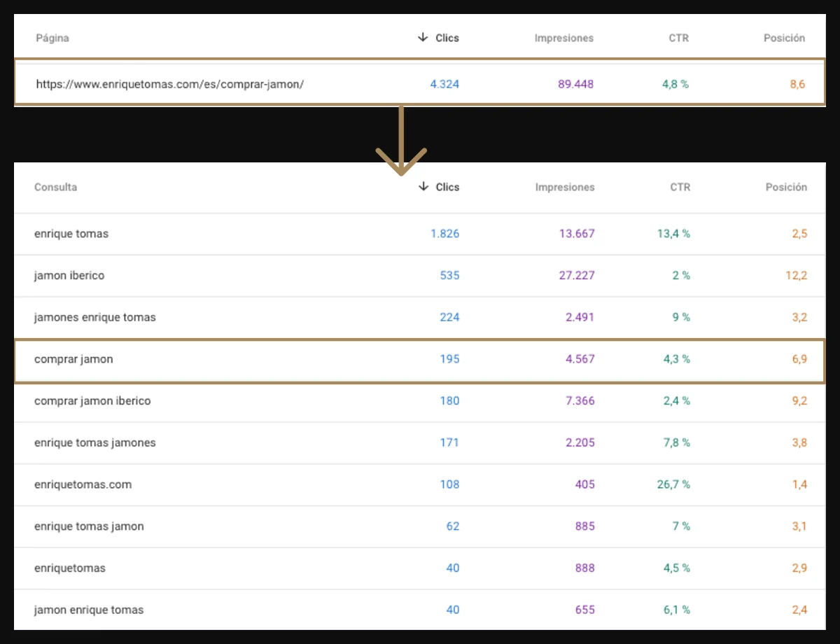Screen dimensions: 840x644
Task: Click the 12,2 position value
Action: click(797, 276)
